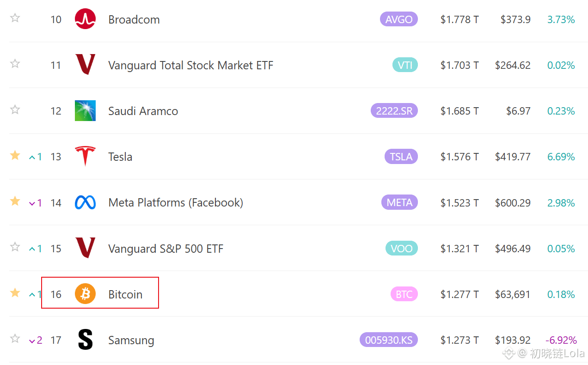The image size is (588, 365).
Task: Open the Saudi Aramco name link
Action: [143, 111]
